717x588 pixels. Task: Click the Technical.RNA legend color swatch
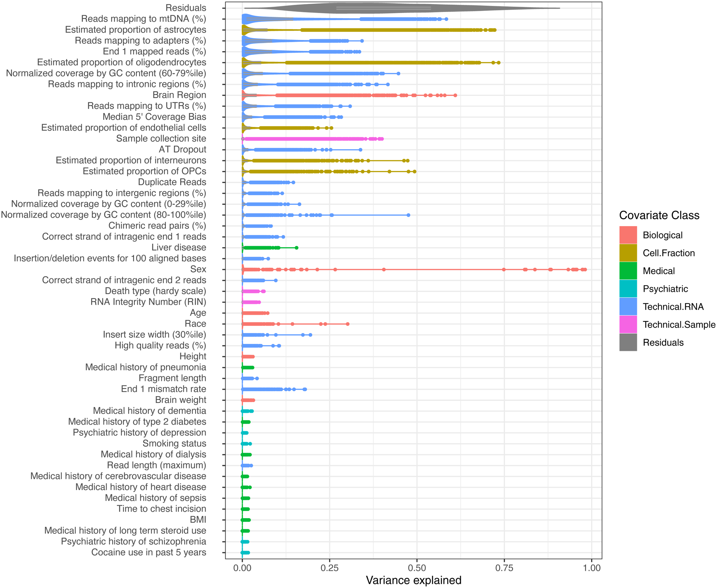coord(628,307)
